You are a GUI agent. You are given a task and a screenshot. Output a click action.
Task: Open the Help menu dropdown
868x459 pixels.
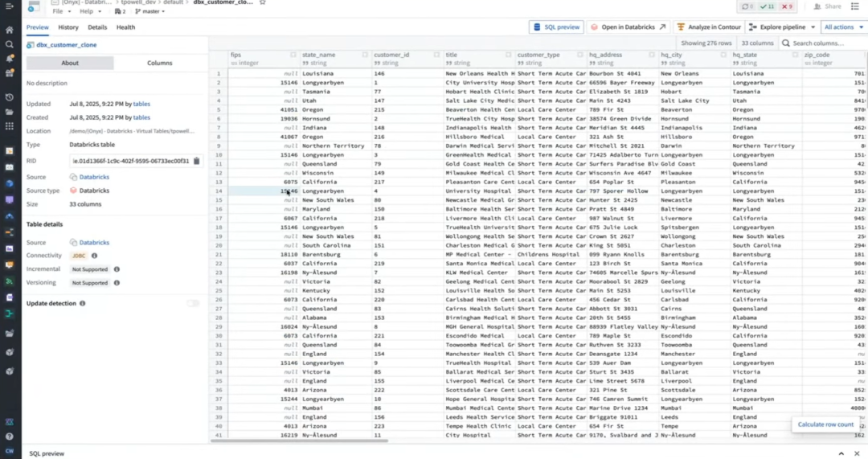[90, 11]
